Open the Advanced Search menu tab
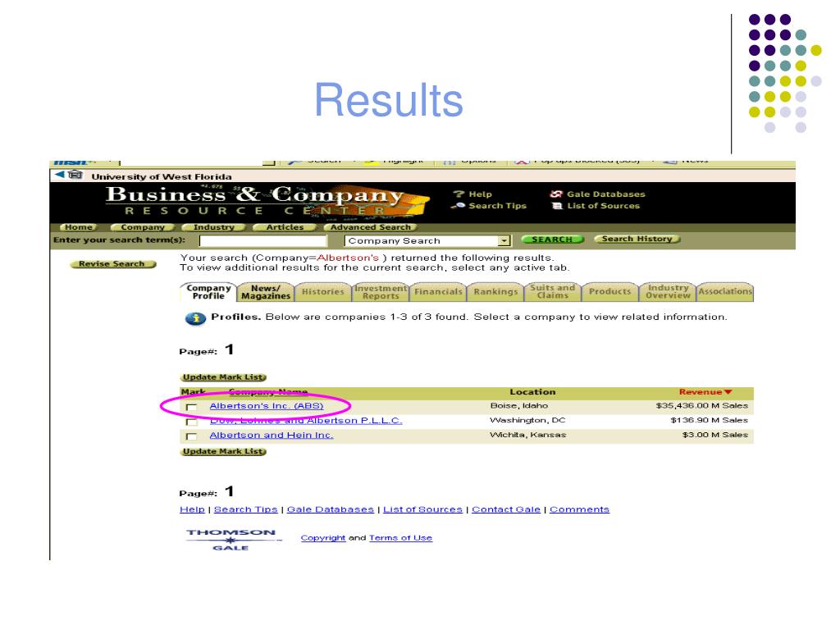Viewport: 840px width, 630px height. point(370,227)
